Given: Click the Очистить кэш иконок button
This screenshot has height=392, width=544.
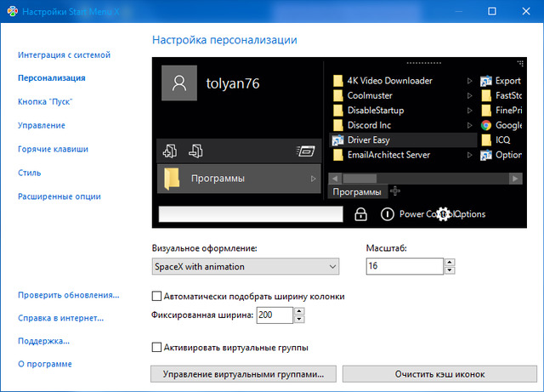Looking at the screenshot, I should coord(439,374).
